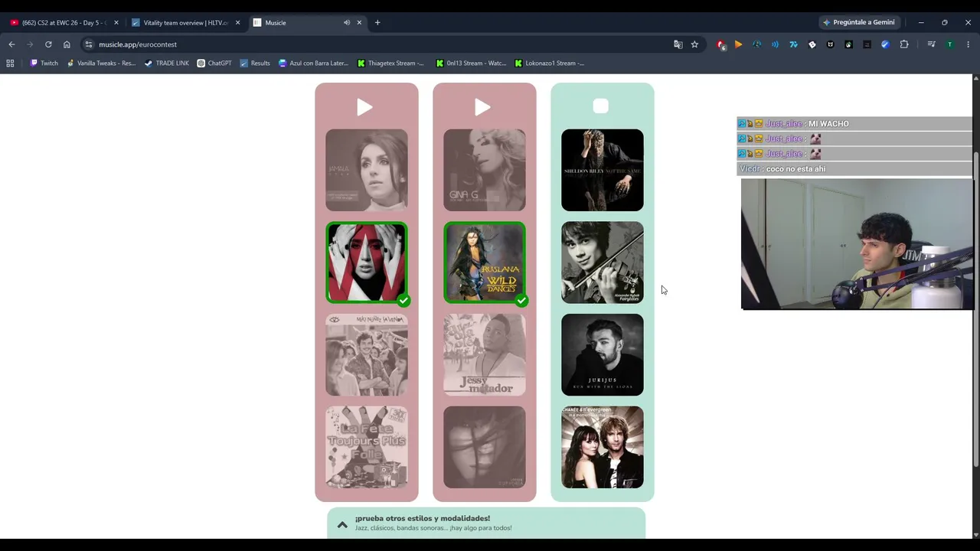Open the ChatGPT bookmark

point(214,64)
